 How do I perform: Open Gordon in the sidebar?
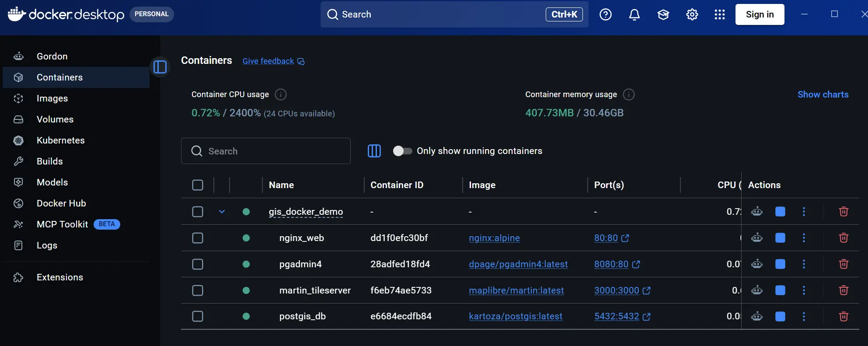(x=76, y=56)
